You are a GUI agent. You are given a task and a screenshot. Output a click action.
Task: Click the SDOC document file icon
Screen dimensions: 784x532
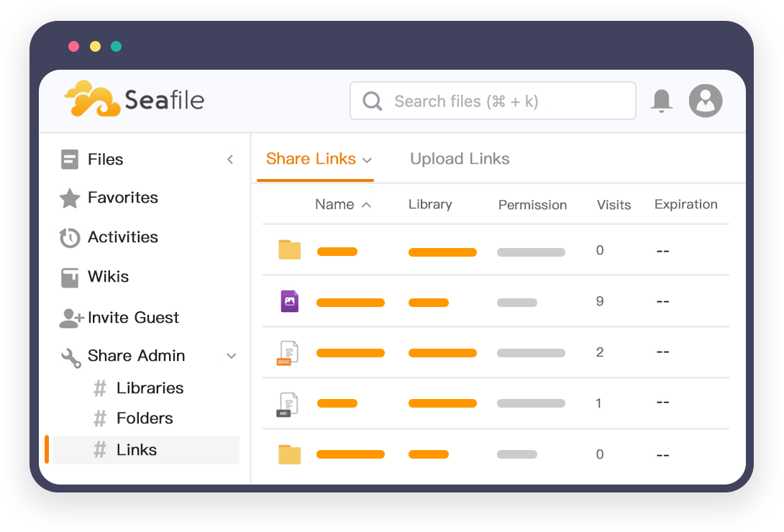(288, 353)
